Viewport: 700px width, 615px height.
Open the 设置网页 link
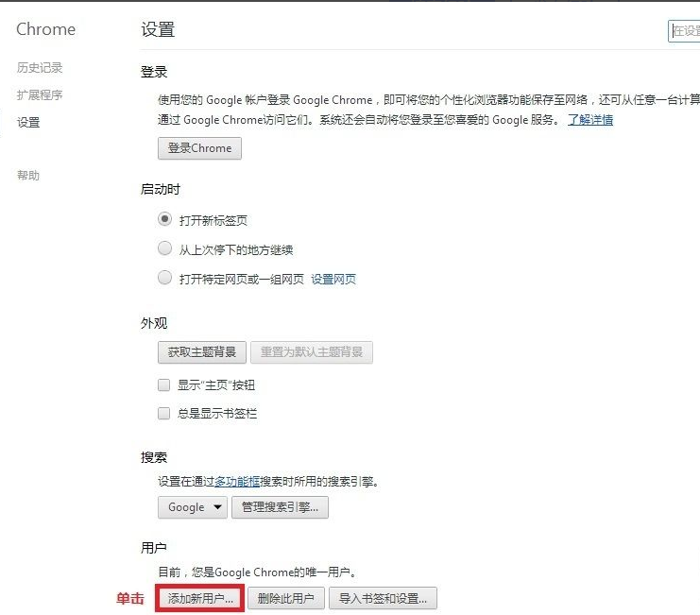[333, 280]
